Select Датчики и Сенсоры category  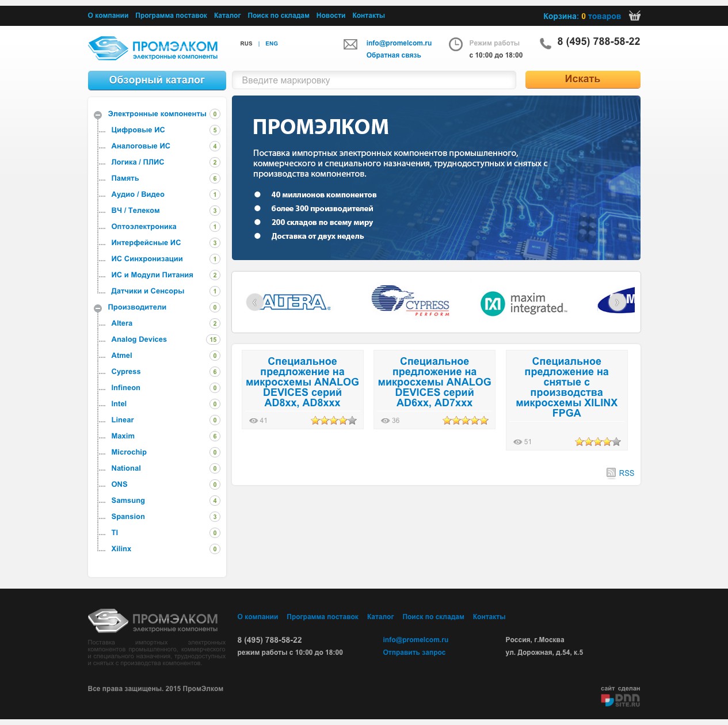(x=148, y=291)
